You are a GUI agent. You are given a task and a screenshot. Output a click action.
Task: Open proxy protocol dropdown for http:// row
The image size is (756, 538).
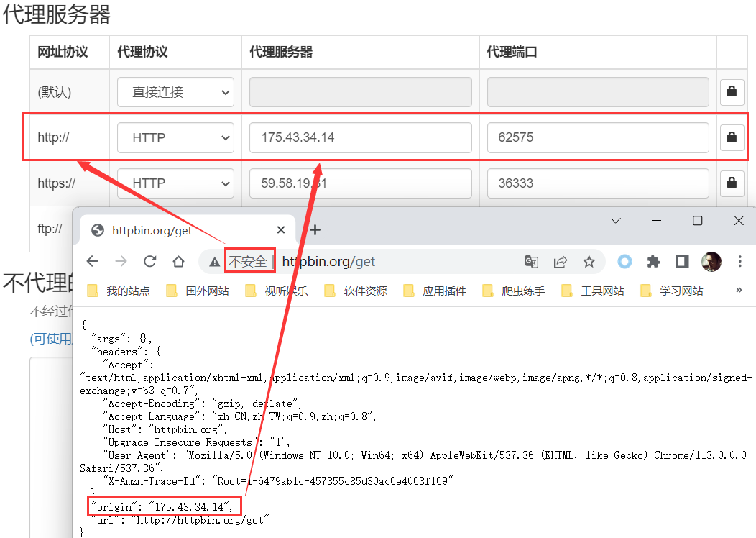coord(175,137)
